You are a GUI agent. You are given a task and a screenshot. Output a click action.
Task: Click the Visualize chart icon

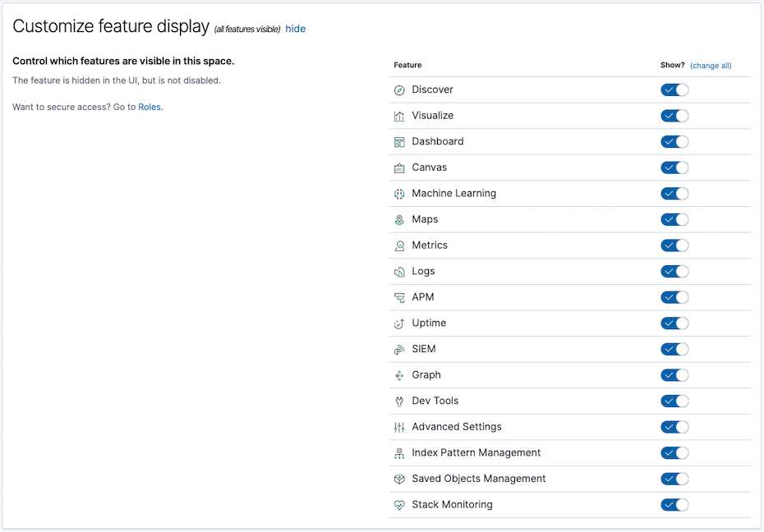point(399,116)
